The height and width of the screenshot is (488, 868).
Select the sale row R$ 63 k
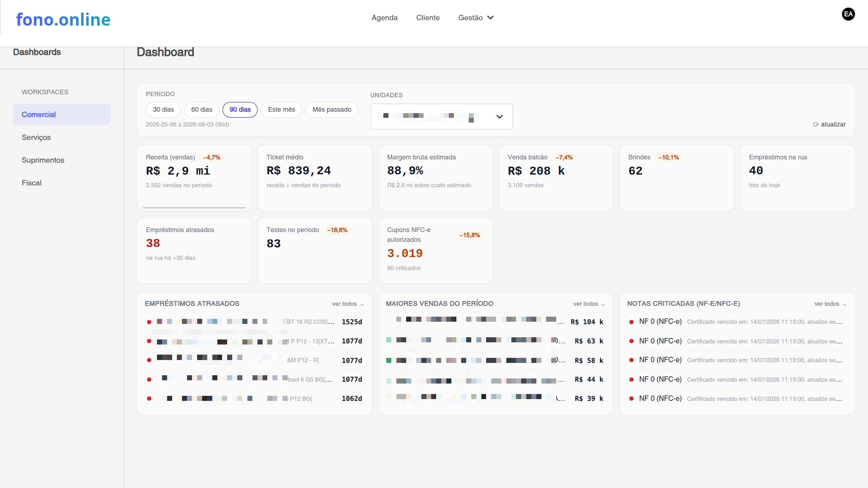click(495, 341)
